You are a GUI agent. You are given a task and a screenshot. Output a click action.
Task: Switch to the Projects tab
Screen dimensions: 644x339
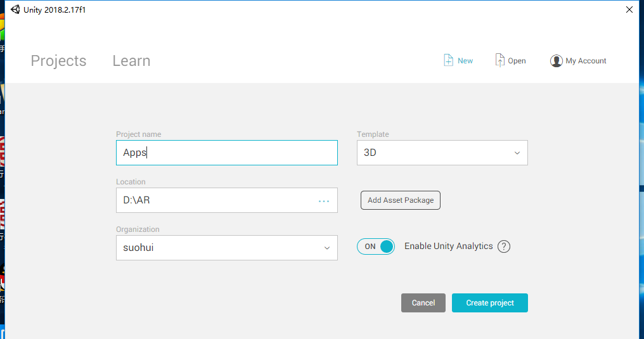(x=59, y=61)
